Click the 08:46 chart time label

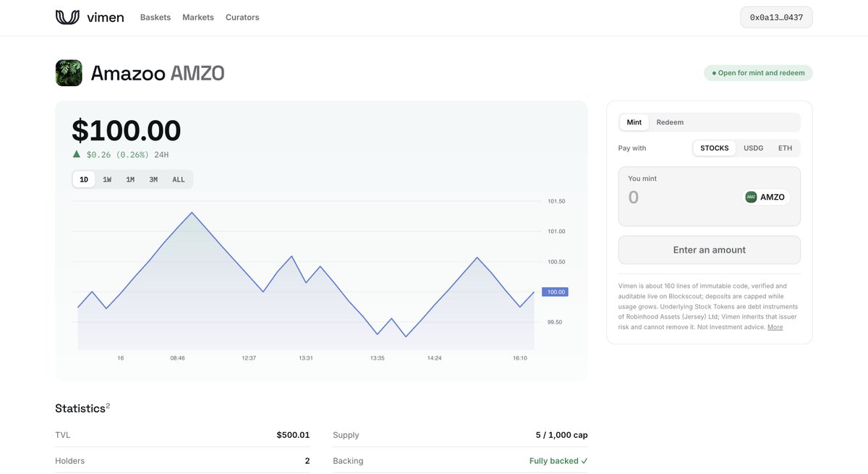pyautogui.click(x=177, y=357)
